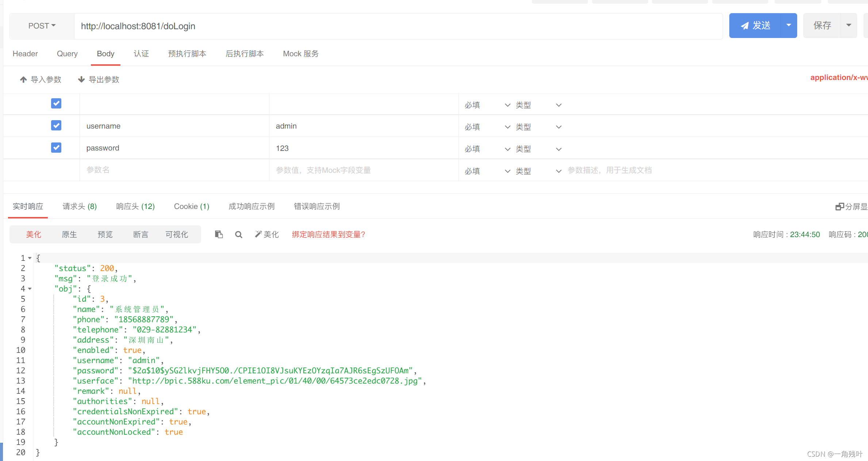Select the 预览 response view mode
868x461 pixels.
click(105, 234)
